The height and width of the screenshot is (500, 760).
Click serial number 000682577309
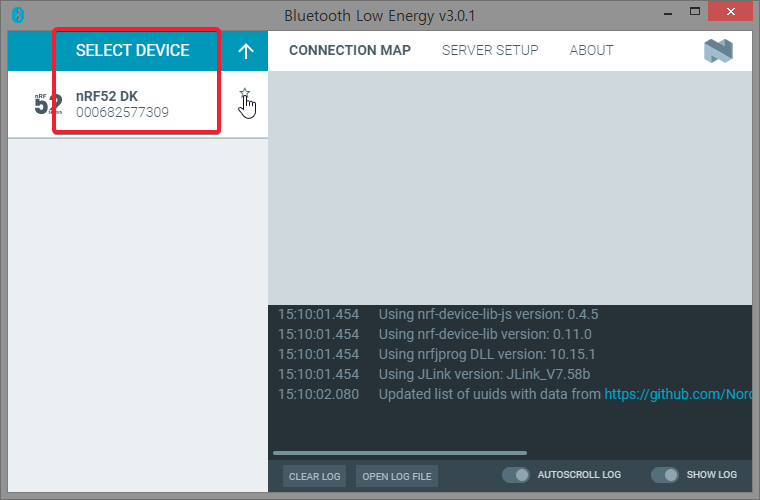122,112
